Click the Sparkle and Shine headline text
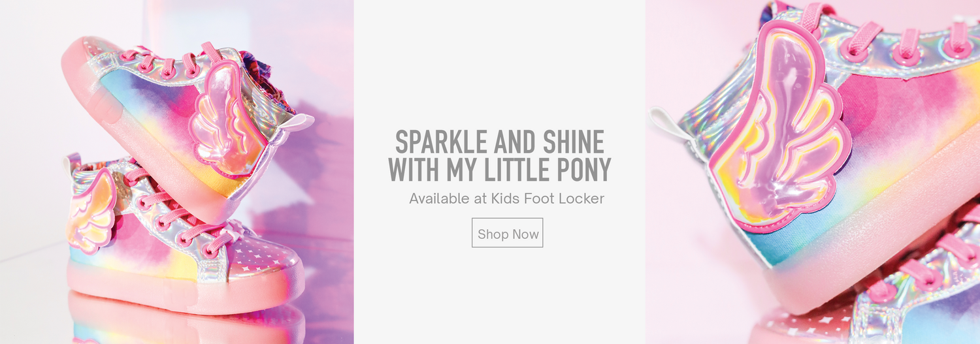980x344 pixels. [x=500, y=156]
